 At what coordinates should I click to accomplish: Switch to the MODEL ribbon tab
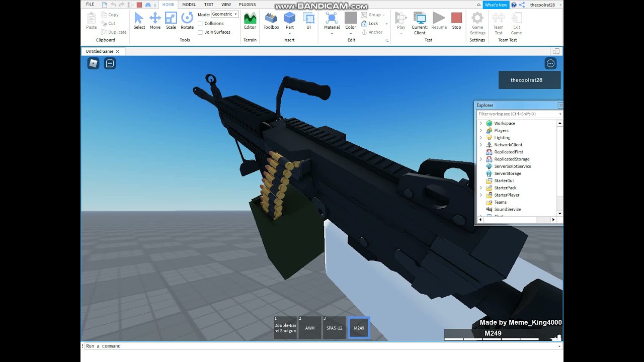pyautogui.click(x=189, y=5)
